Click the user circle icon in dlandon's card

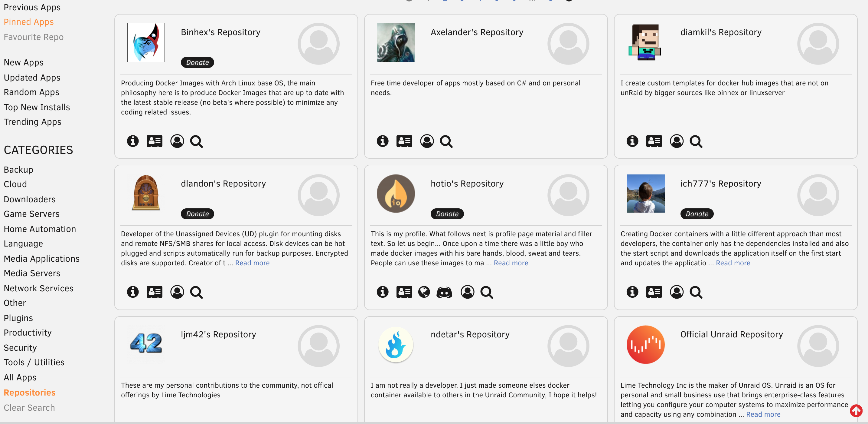click(x=177, y=292)
